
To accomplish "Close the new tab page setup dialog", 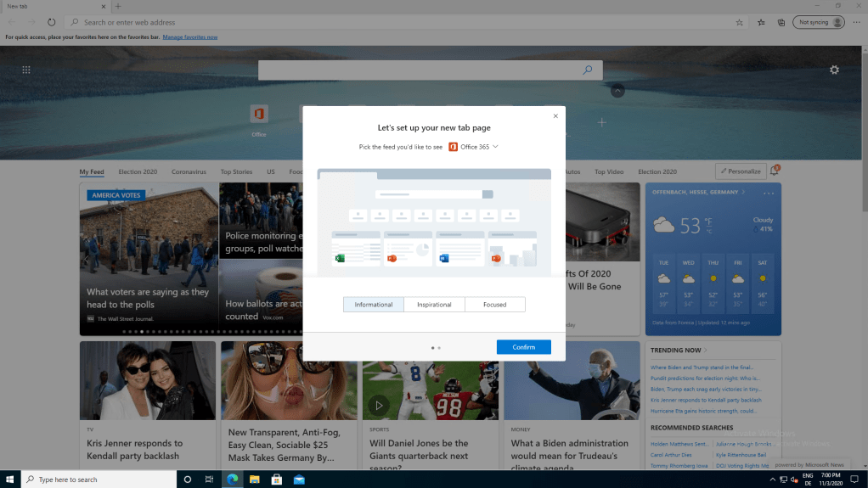I will pyautogui.click(x=555, y=116).
